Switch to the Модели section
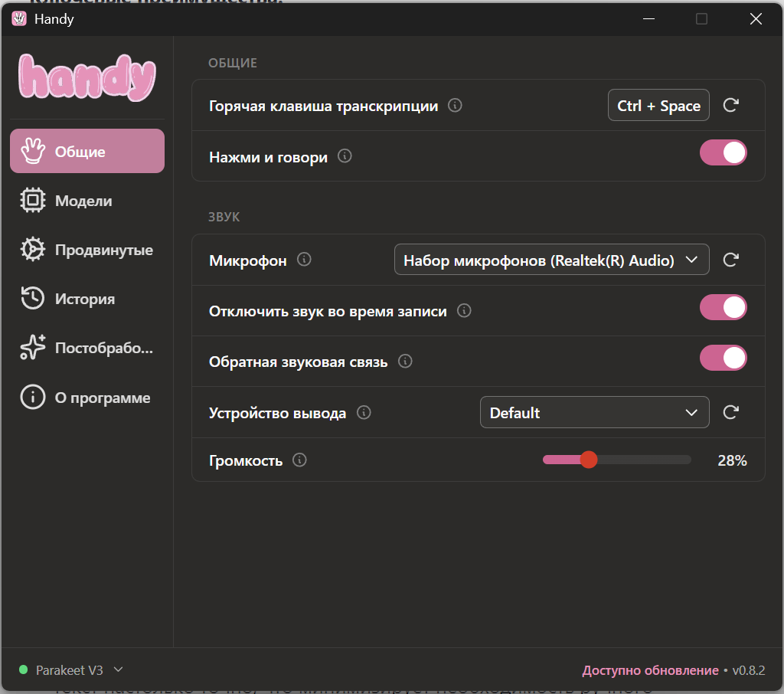 [x=87, y=201]
